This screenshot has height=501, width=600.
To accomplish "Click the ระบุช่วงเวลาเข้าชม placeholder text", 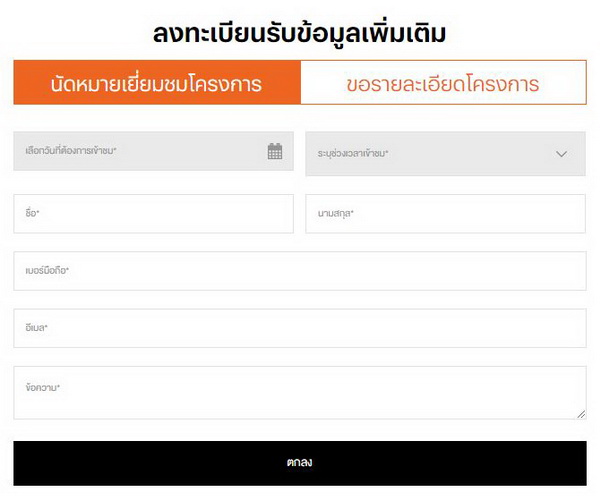I will tap(353, 154).
